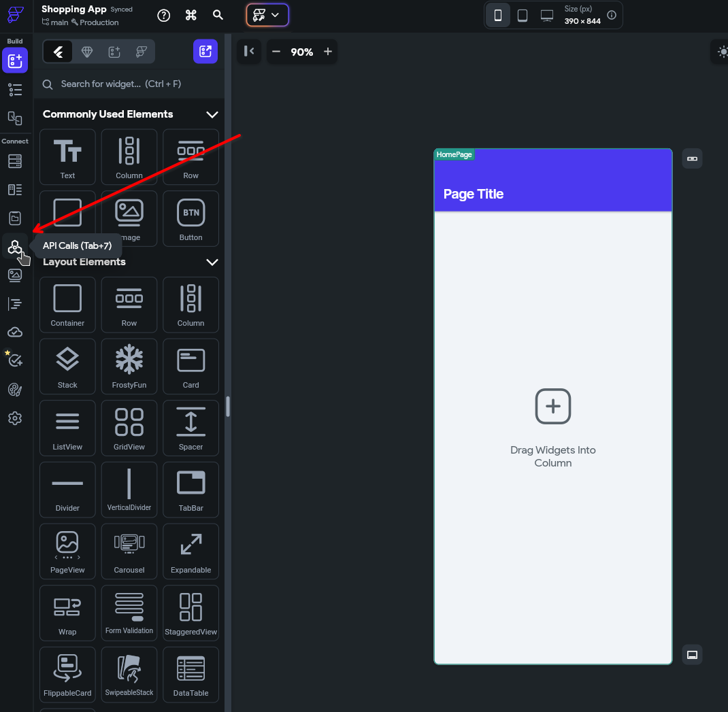The height and width of the screenshot is (712, 728).
Task: Select the FlutterFlow library tab
Action: point(142,52)
